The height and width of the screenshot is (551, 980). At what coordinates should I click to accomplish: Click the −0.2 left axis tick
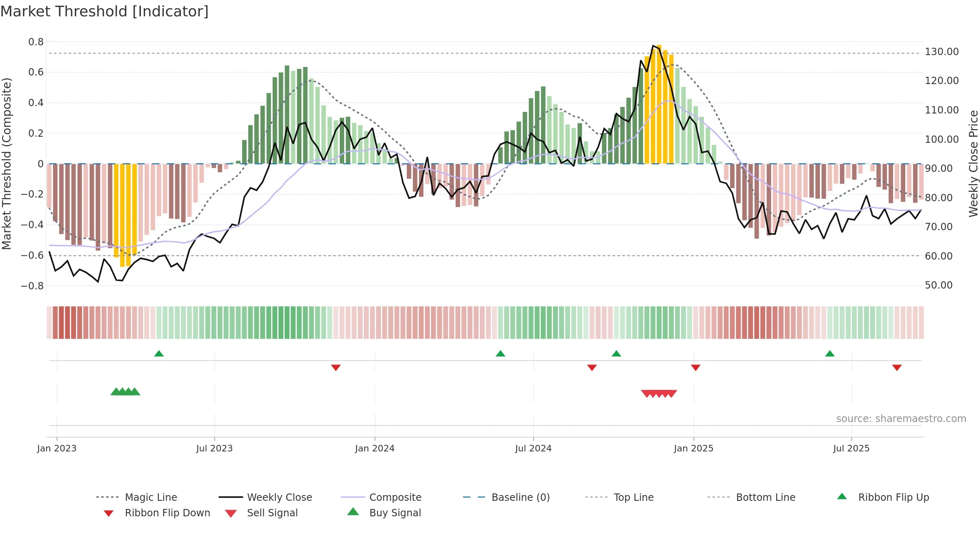(x=32, y=194)
